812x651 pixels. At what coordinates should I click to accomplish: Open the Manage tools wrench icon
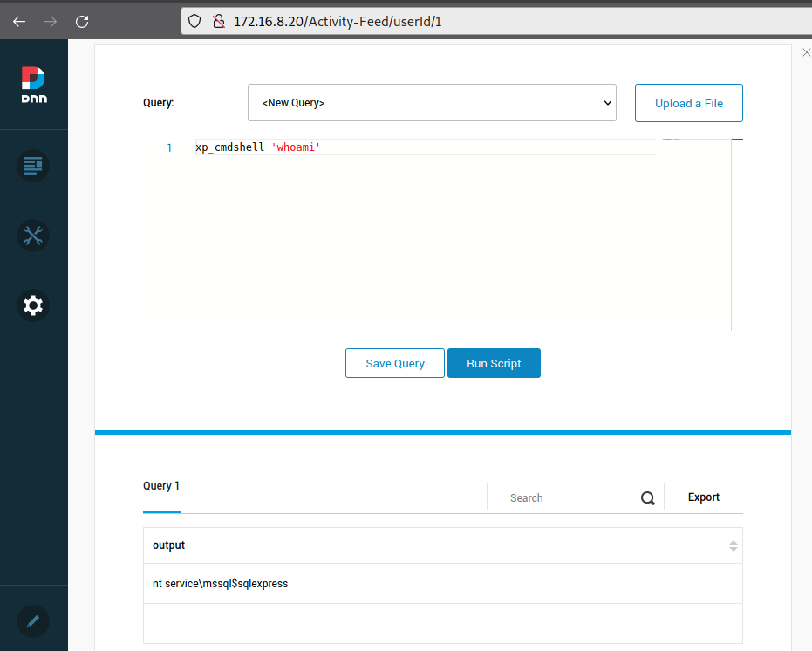(x=33, y=236)
